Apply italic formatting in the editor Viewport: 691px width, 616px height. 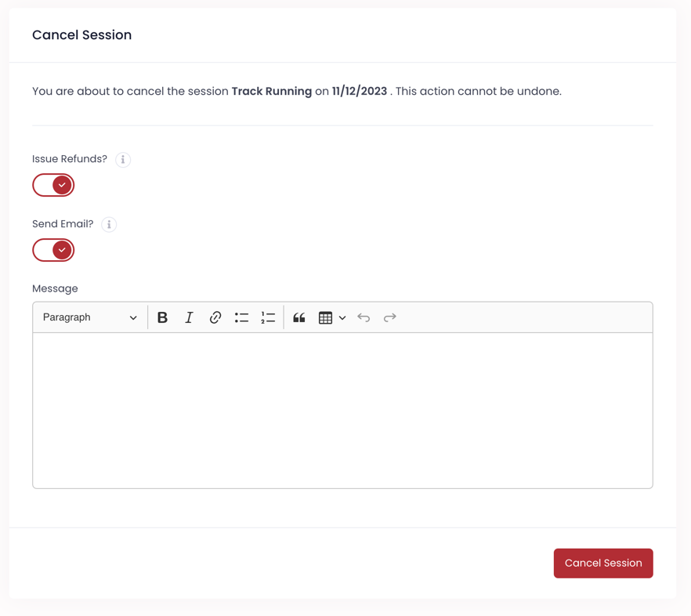coord(189,317)
